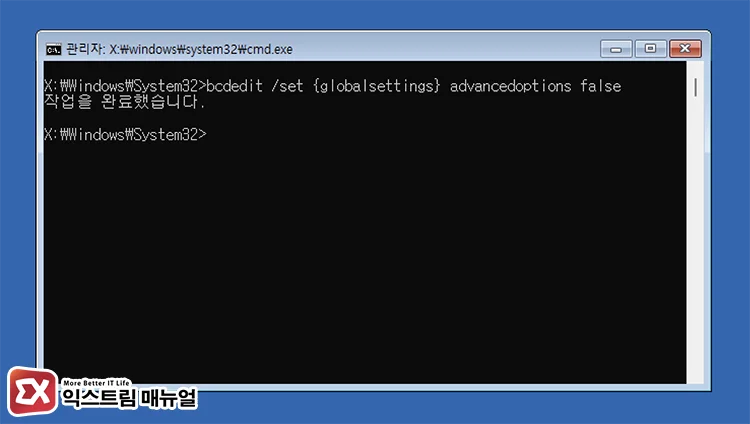Click the blue desktop background above the window

point(375,15)
